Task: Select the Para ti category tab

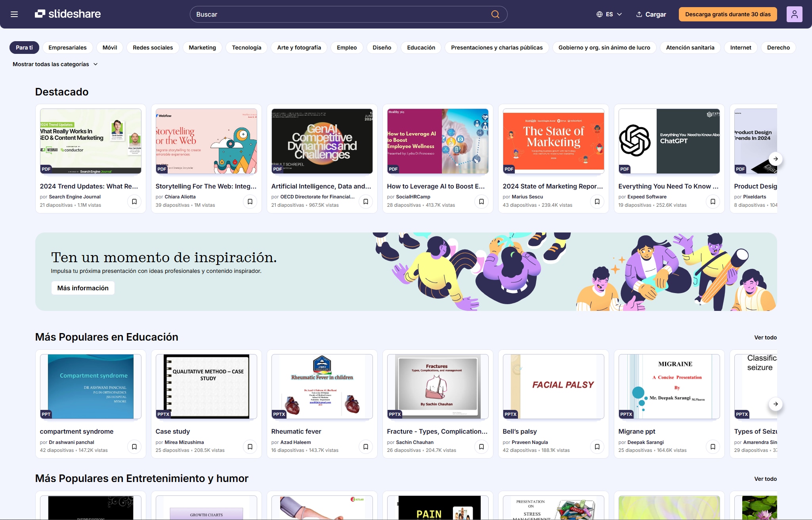Action: [x=24, y=48]
